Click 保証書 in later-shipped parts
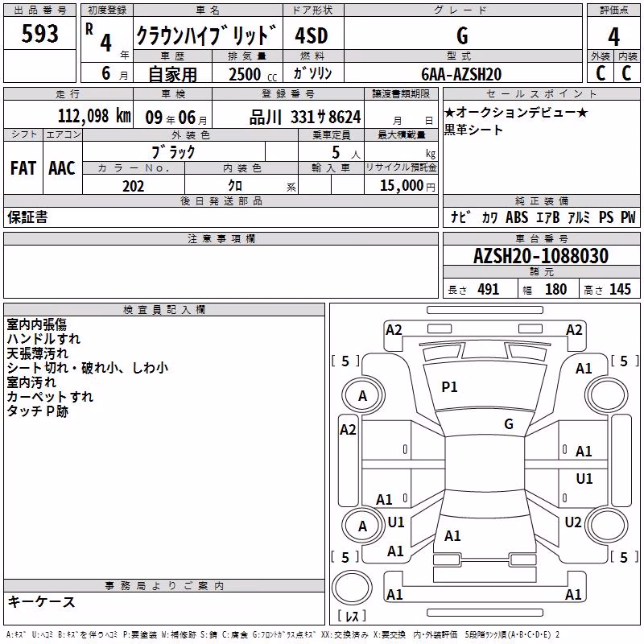 point(27,217)
